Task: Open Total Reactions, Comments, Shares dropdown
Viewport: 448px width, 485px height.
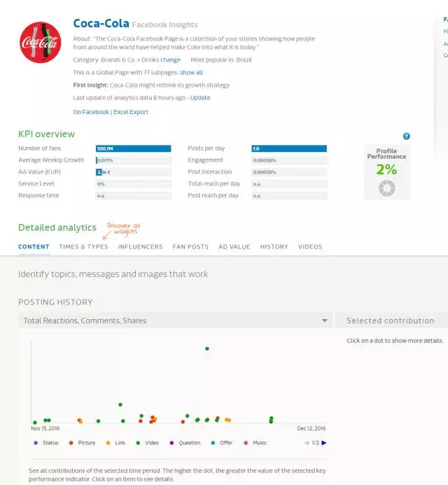Action: tap(175, 321)
